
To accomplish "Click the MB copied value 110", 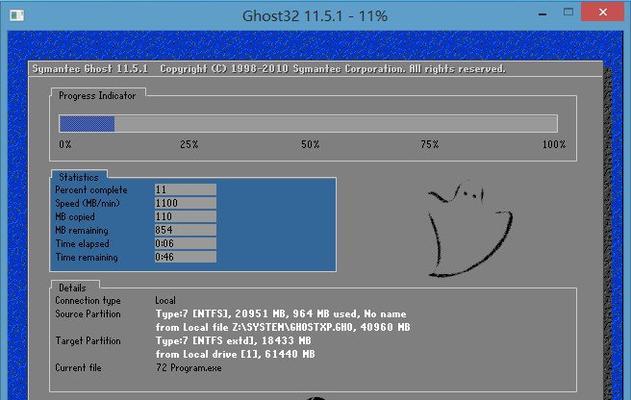I will (186, 216).
